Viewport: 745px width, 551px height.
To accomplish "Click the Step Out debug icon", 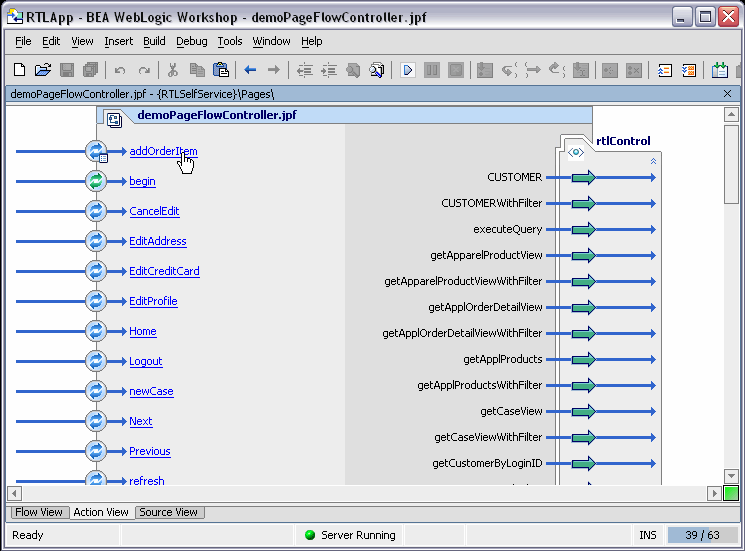I will pos(556,70).
